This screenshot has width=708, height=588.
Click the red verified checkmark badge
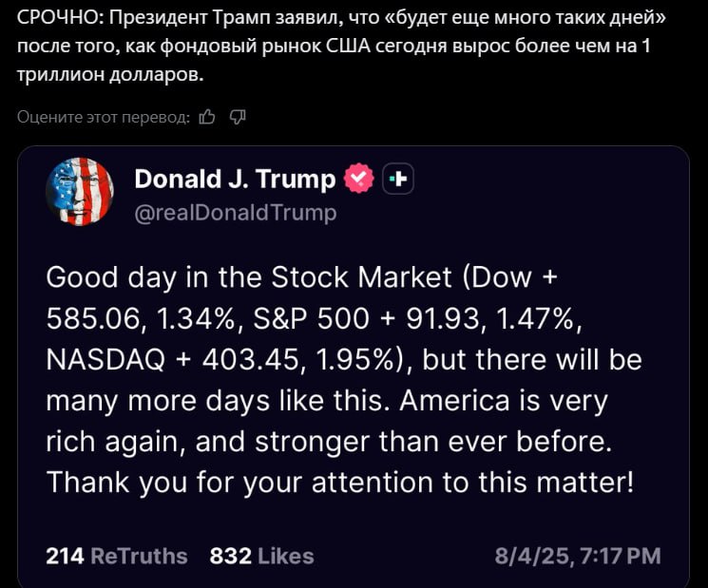(359, 179)
